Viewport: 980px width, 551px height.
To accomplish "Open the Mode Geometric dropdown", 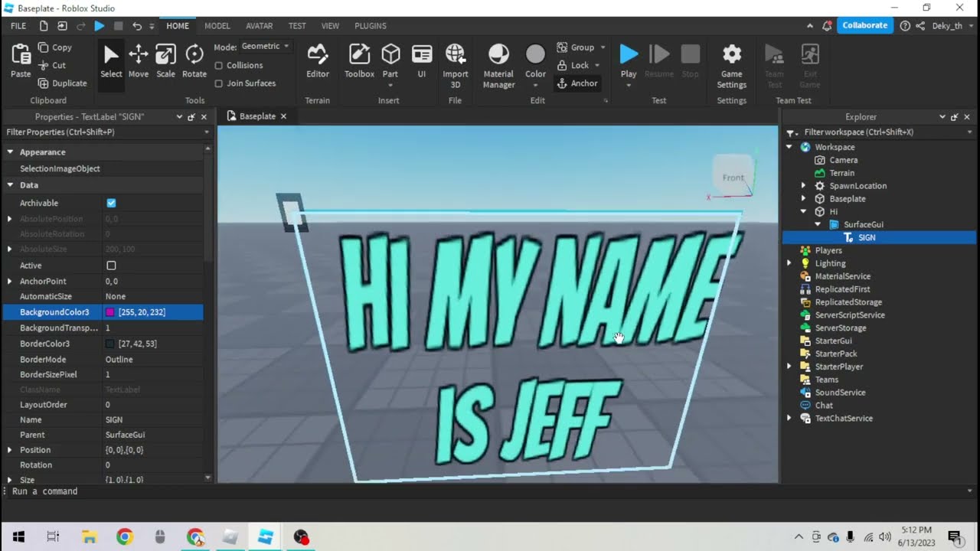I will (x=265, y=47).
